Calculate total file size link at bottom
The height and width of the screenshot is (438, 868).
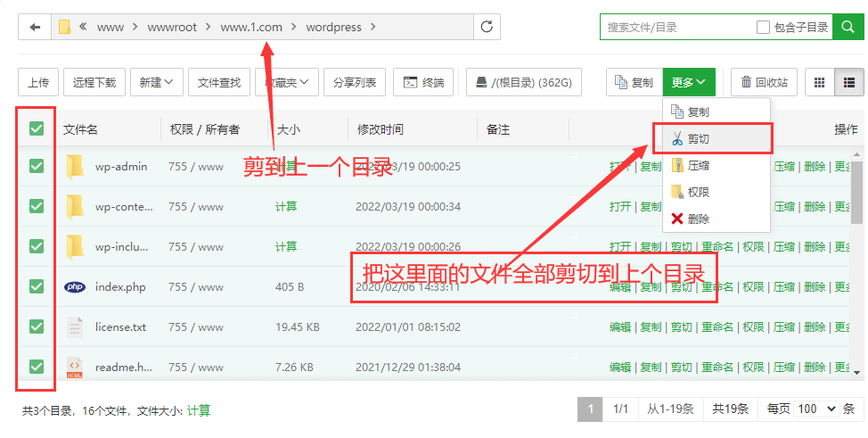coord(199,411)
